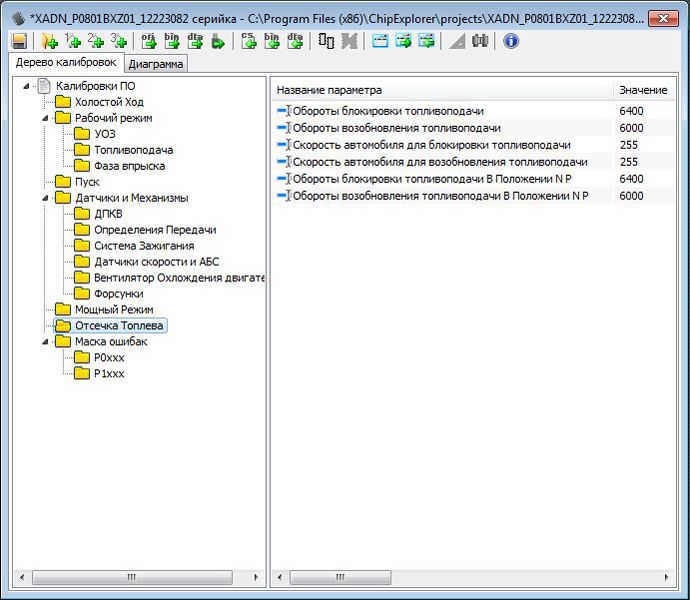Collapse the Маска ошибак tree branch
This screenshot has width=690, height=600.
pyautogui.click(x=46, y=342)
